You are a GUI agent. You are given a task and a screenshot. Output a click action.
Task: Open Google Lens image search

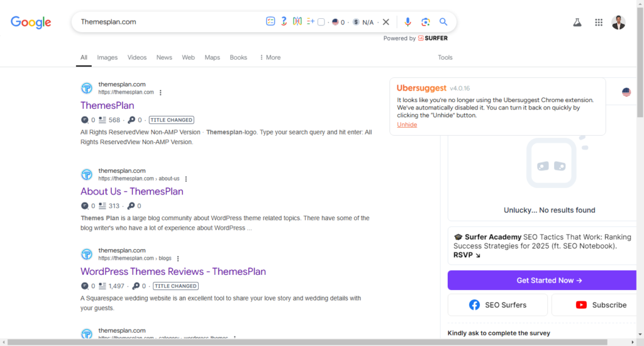click(426, 22)
